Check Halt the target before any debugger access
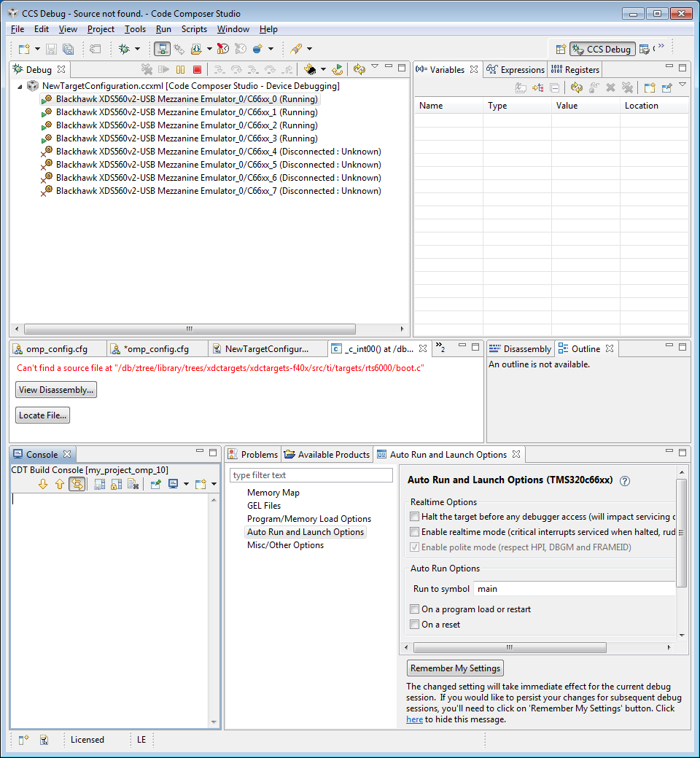 tap(414, 516)
